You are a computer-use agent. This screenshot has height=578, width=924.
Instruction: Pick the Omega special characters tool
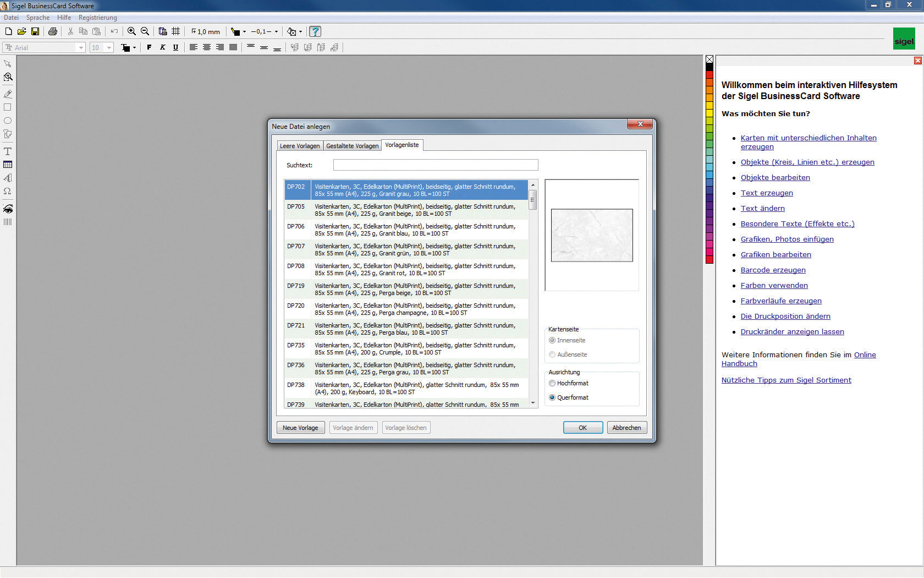8,191
